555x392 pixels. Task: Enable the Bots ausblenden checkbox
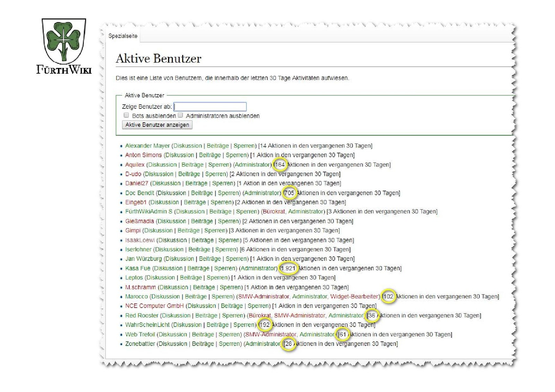pos(127,115)
